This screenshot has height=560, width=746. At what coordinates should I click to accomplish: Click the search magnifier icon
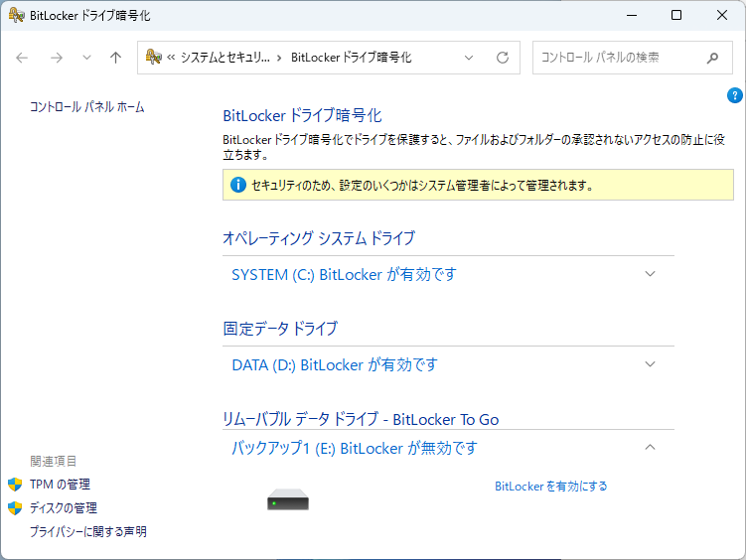pyautogui.click(x=712, y=58)
